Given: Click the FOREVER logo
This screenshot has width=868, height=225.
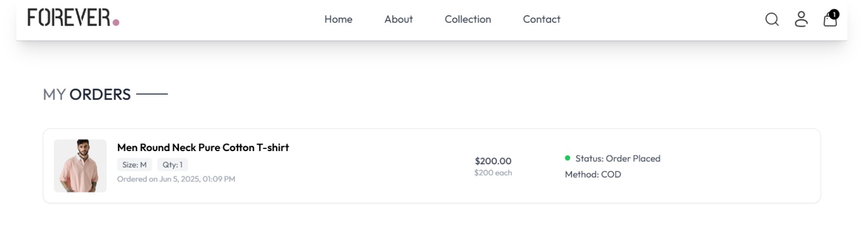Looking at the screenshot, I should tap(73, 17).
